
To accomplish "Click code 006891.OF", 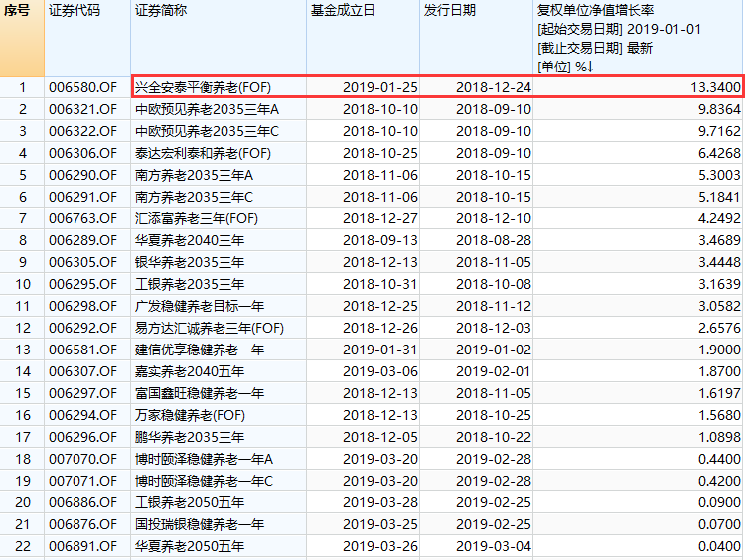I will click(x=82, y=547).
